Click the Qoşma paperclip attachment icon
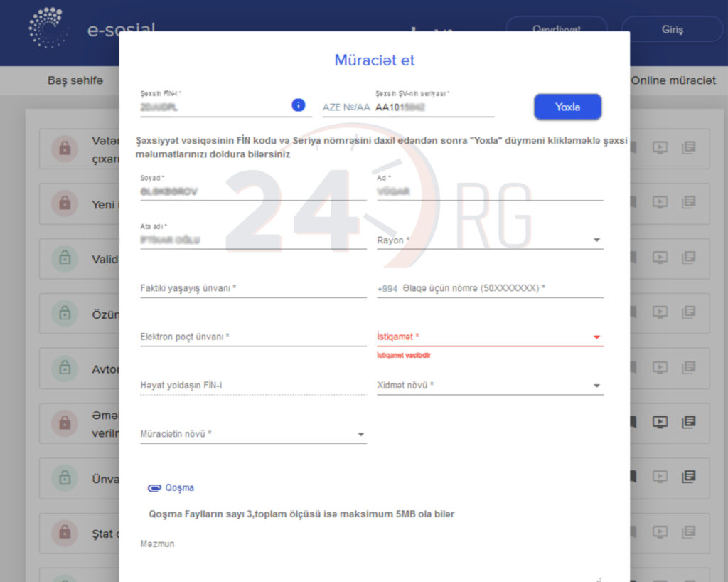This screenshot has height=582, width=728. tap(154, 488)
